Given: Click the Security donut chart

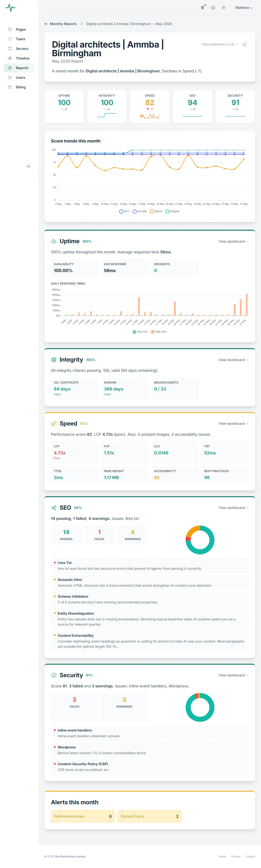Looking at the screenshot, I should 200,707.
